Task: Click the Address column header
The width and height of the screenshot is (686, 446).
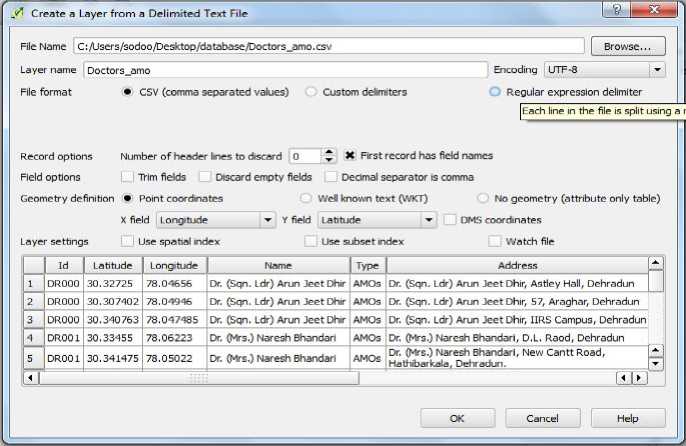Action: pos(517,266)
